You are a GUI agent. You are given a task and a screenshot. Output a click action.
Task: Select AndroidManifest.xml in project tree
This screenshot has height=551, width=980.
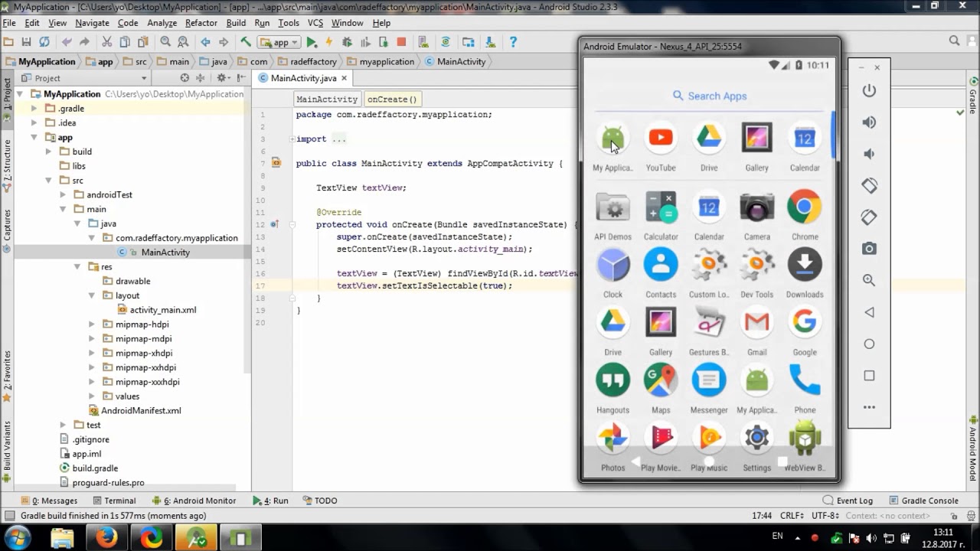(141, 411)
